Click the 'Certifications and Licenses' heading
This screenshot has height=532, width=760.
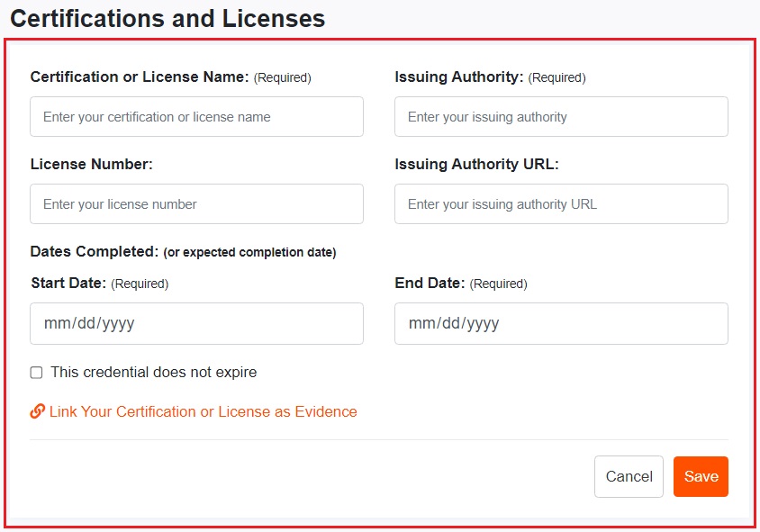[167, 18]
